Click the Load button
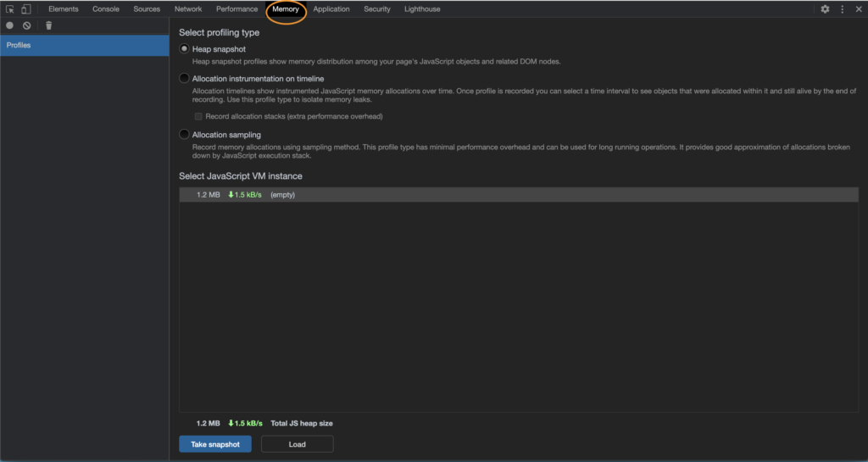Screen dimensions: 868x462 (297, 444)
